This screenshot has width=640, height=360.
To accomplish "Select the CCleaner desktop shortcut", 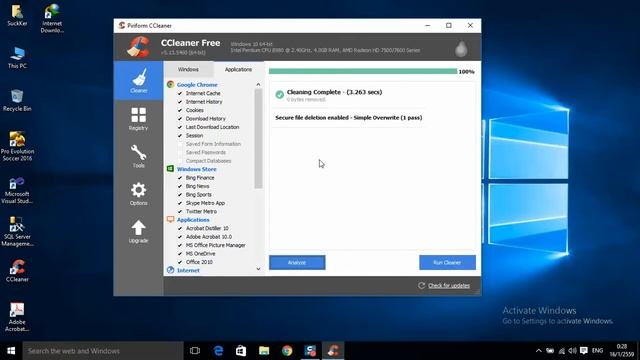I will [17, 271].
